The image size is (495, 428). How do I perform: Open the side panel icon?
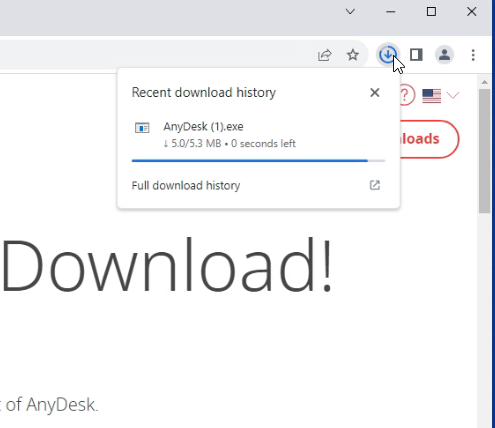[x=416, y=55]
